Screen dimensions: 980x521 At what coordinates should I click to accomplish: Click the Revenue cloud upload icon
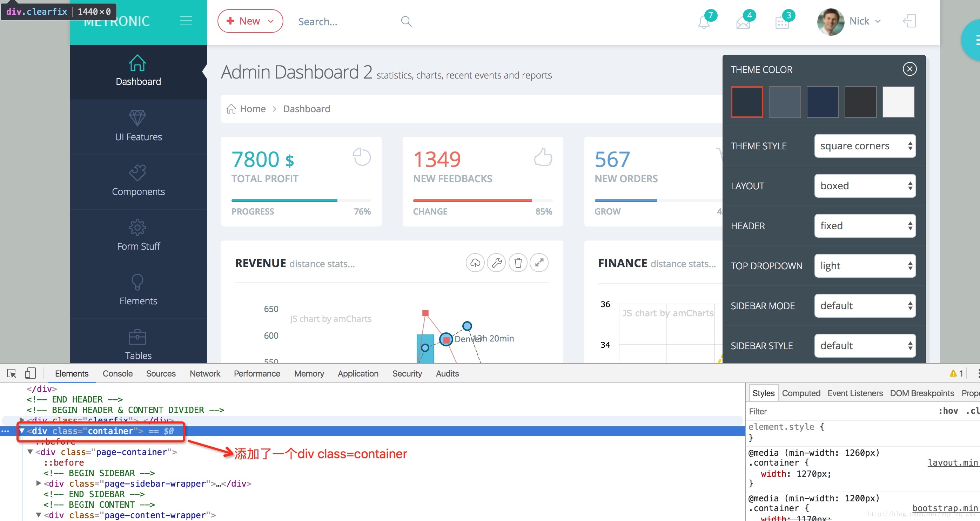(x=475, y=263)
